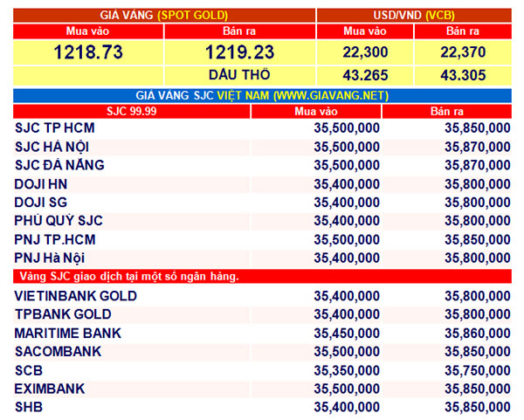
Task: Select the USD/VND buy rate 22,300
Action: 365,52
